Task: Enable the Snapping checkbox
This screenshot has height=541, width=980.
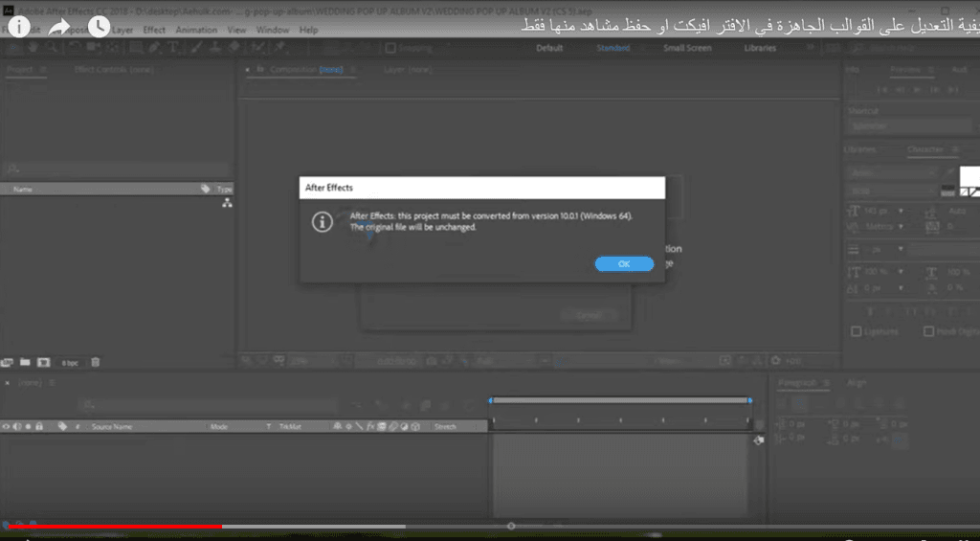Action: (x=390, y=48)
